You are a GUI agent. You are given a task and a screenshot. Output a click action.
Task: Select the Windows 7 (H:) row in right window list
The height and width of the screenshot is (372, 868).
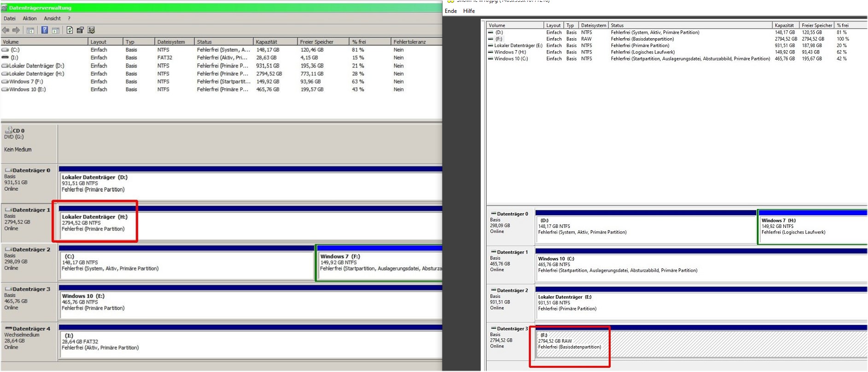(676, 52)
